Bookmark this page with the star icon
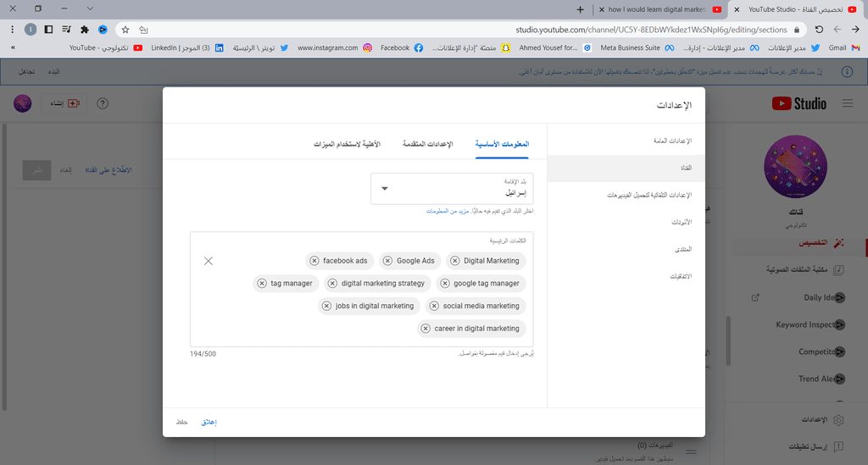 click(x=125, y=30)
